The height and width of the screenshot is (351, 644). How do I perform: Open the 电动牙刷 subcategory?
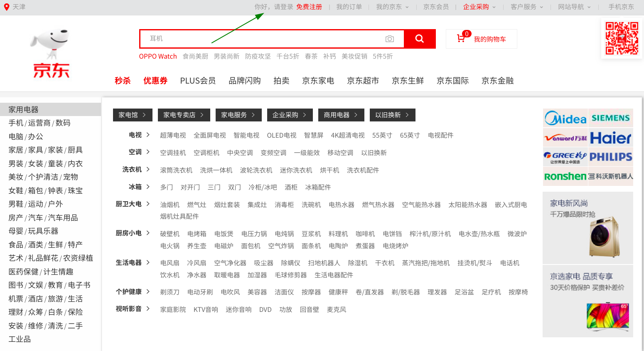click(200, 292)
